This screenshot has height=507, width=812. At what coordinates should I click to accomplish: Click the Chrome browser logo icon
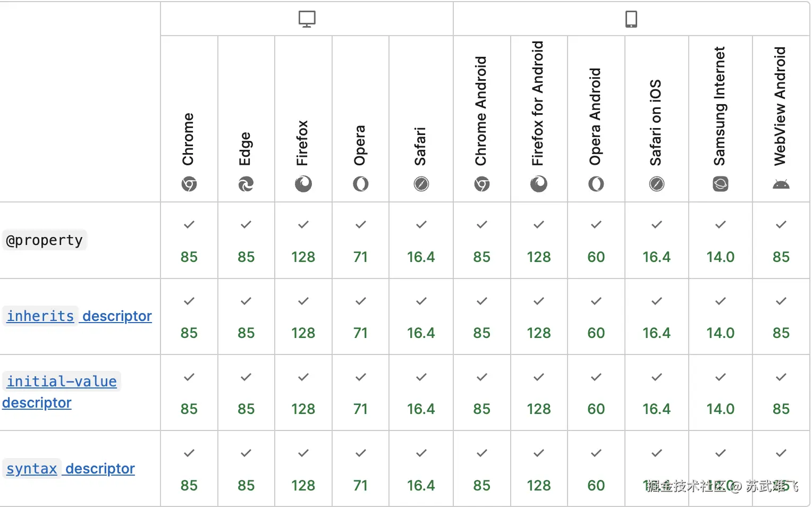(x=189, y=184)
